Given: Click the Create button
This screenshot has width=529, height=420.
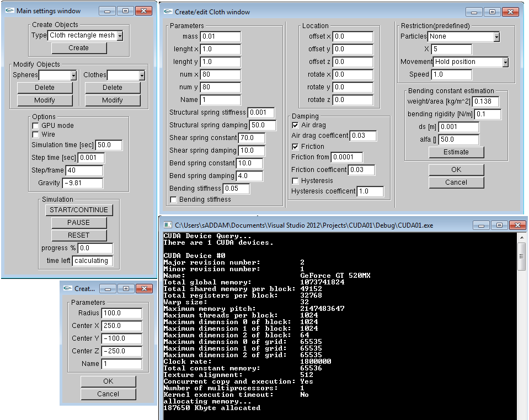Looking at the screenshot, I should click(79, 48).
